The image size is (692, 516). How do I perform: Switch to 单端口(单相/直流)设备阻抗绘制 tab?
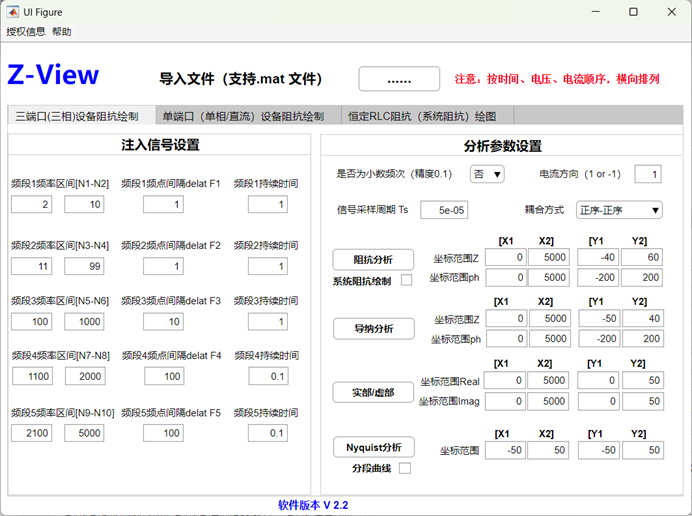tap(248, 116)
